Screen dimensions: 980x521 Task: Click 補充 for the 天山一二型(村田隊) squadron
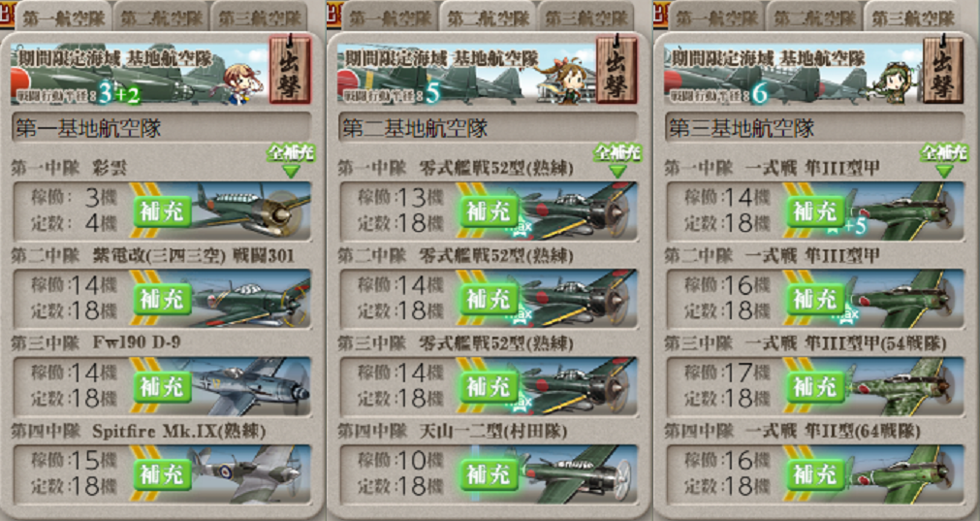tap(490, 474)
